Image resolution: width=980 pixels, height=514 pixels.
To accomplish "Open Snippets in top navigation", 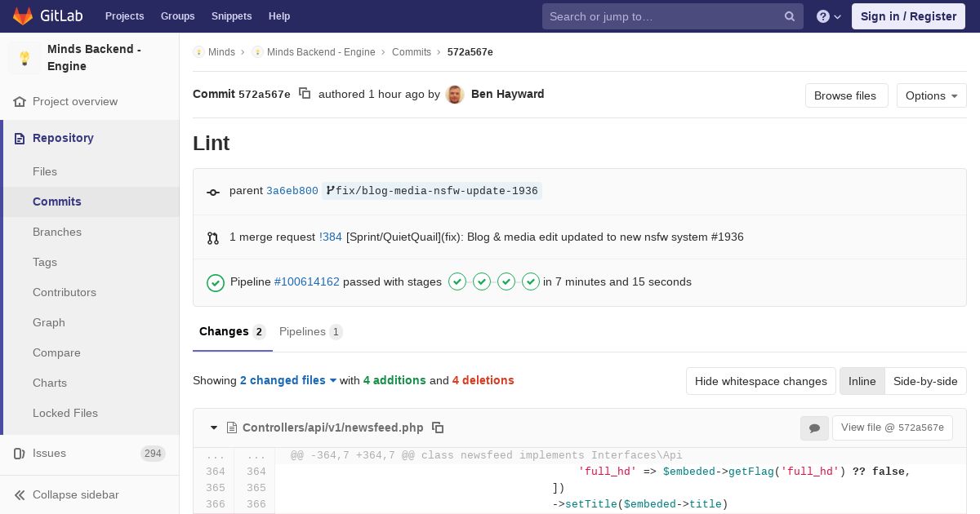I will click(231, 16).
